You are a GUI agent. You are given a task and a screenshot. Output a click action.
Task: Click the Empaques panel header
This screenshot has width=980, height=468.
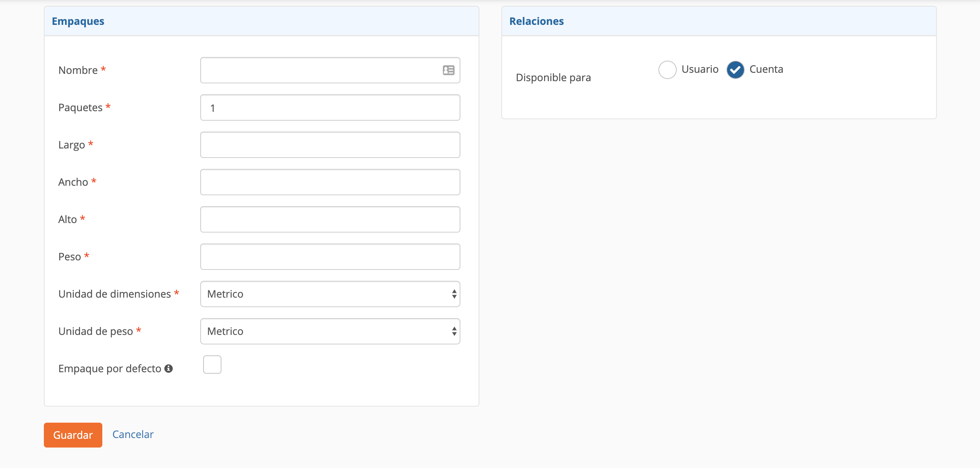78,21
